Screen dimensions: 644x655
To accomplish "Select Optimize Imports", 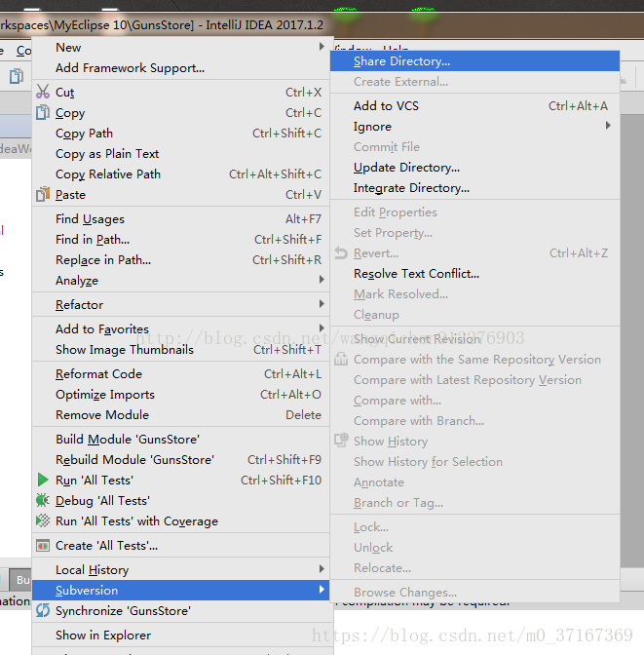I will tap(181, 394).
